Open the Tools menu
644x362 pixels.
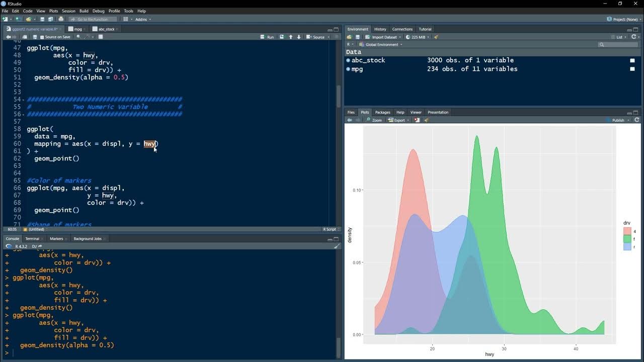click(128, 11)
